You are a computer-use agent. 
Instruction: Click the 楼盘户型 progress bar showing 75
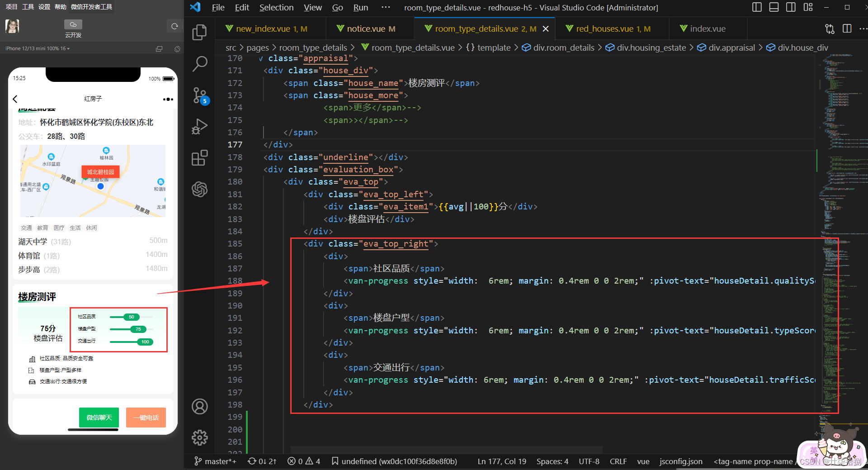pyautogui.click(x=132, y=329)
